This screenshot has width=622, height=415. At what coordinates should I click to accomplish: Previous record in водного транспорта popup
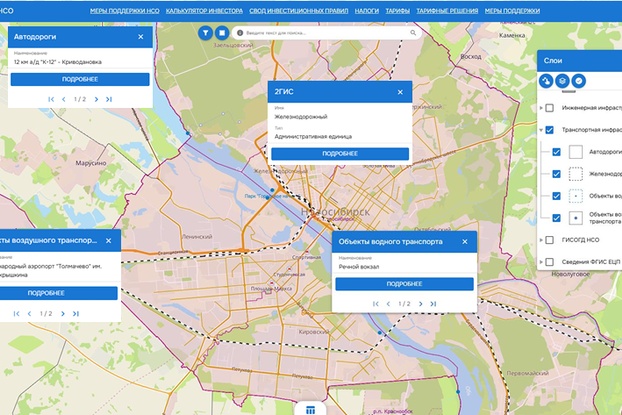[388, 304]
